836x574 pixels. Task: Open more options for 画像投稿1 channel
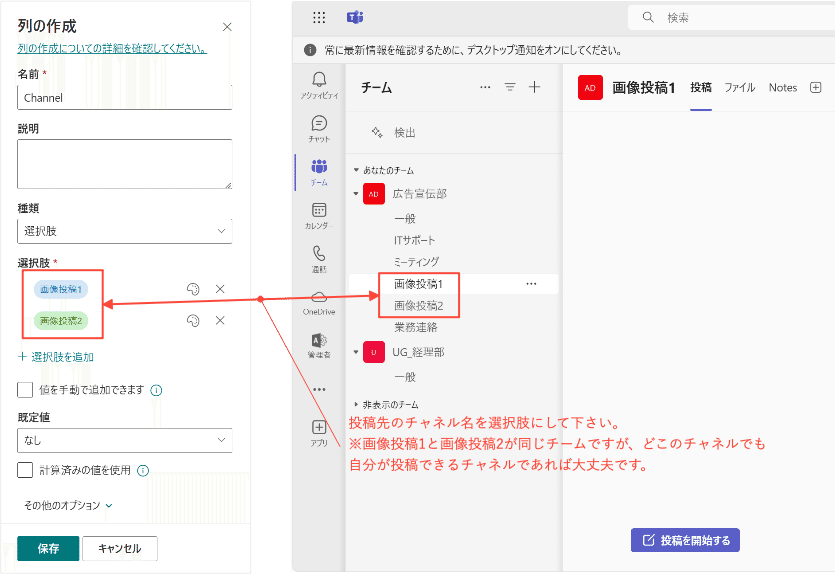pos(531,284)
